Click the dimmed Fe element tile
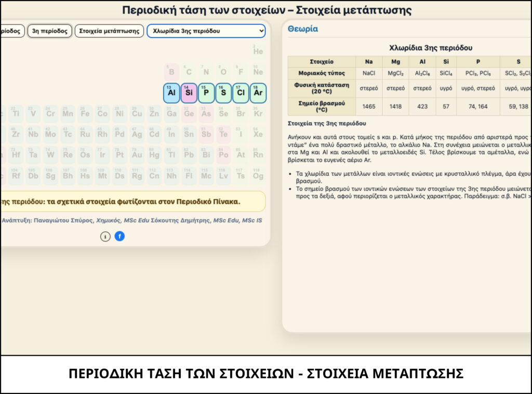This screenshot has width=532, height=394. coord(85,114)
